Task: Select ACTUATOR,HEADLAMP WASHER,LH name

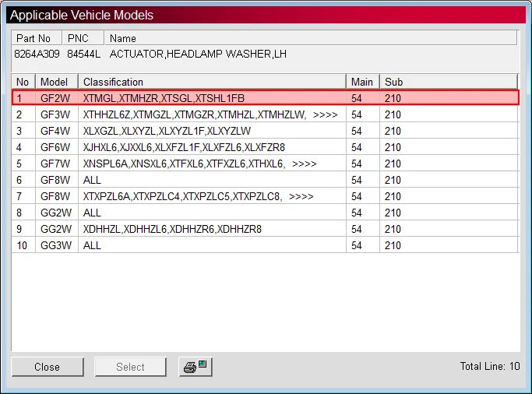Action: (x=198, y=54)
